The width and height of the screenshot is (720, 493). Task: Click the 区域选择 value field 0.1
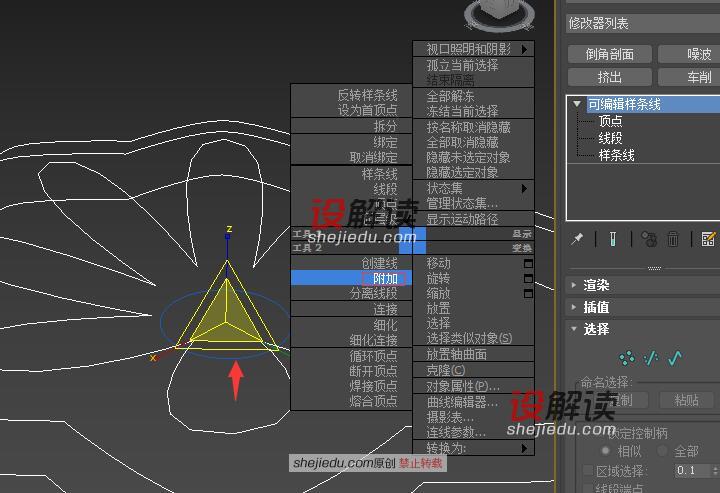692,471
